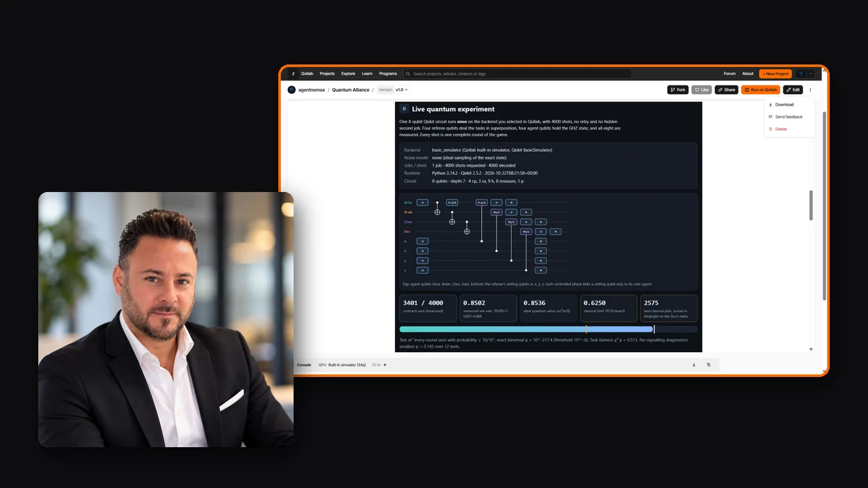Click the Share button
This screenshot has height=488, width=868.
pos(726,90)
